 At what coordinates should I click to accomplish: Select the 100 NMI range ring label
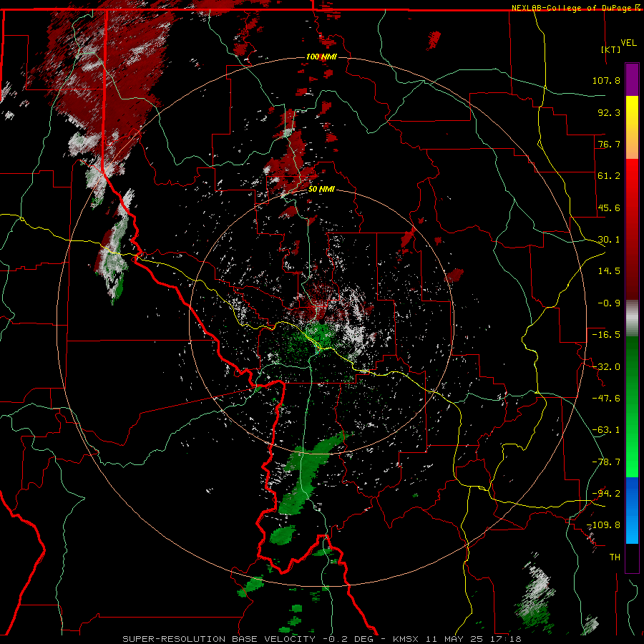tap(321, 57)
